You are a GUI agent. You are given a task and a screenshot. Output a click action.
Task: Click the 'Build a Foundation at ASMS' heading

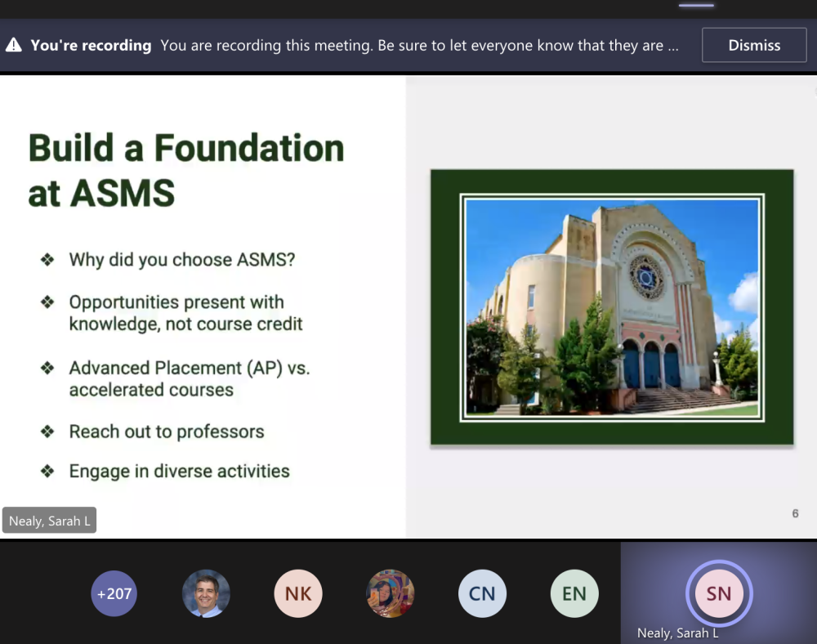coord(186,170)
